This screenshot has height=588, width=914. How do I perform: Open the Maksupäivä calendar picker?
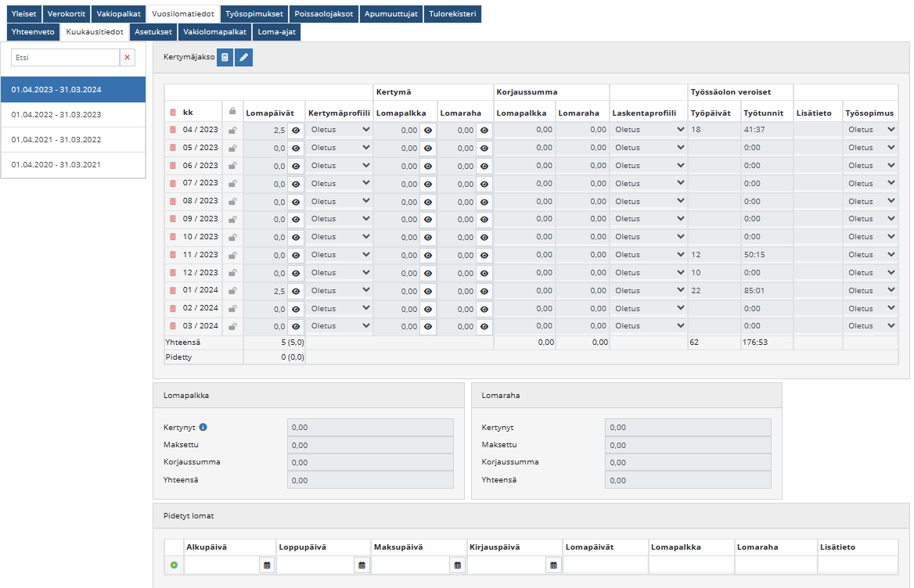(x=457, y=565)
